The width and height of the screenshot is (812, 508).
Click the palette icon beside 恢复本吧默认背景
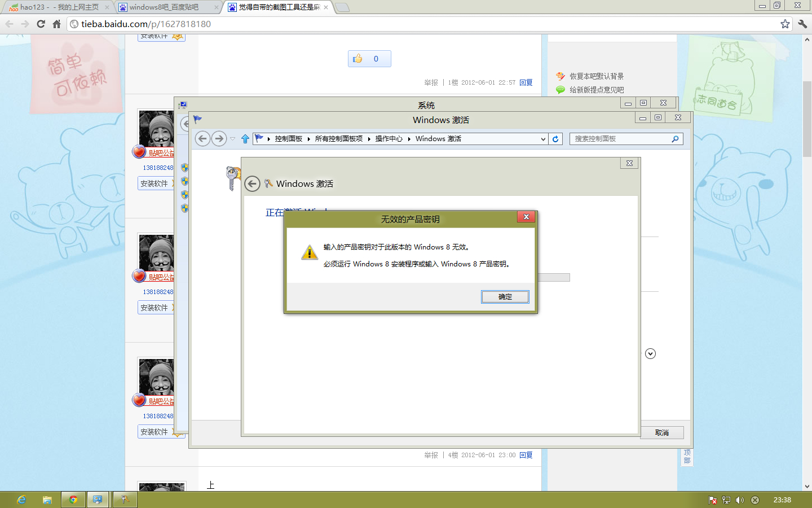[561, 76]
